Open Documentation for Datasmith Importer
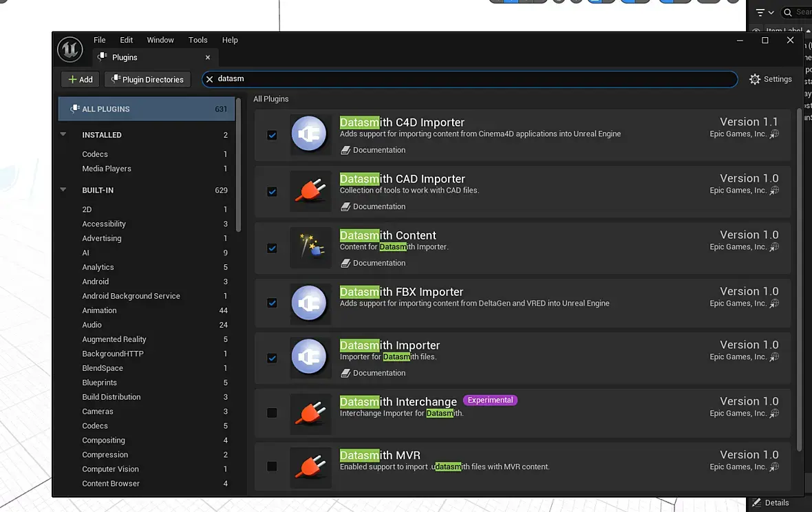 click(x=373, y=373)
